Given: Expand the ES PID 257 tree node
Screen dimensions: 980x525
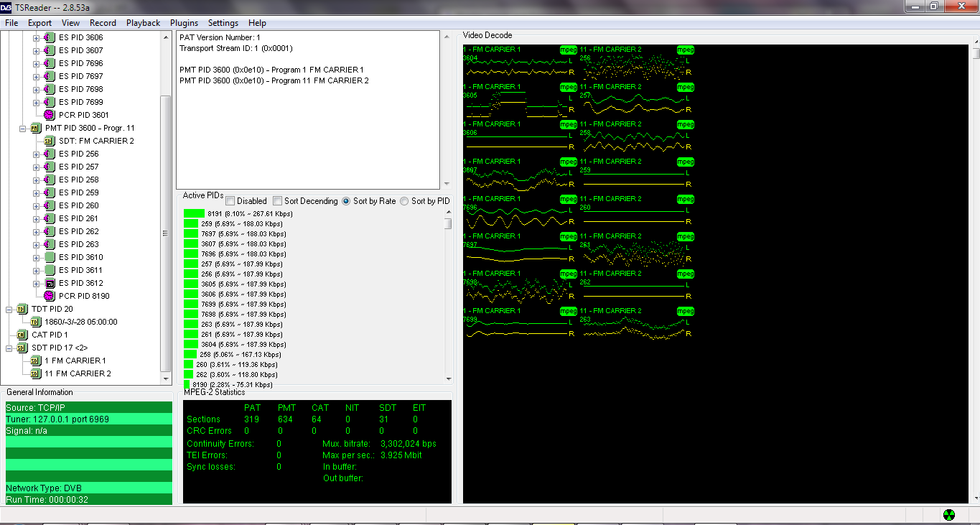Looking at the screenshot, I should point(37,167).
